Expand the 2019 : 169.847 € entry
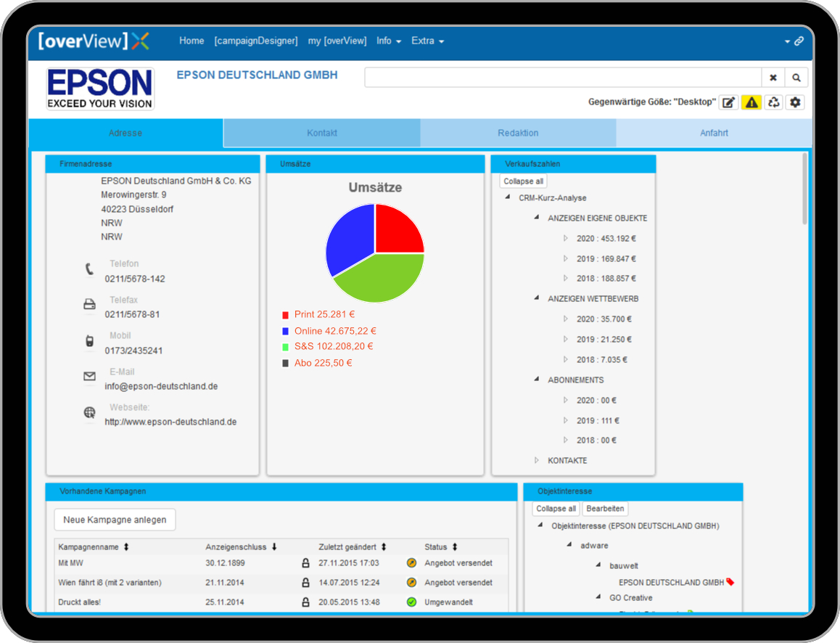Screen dimensions: 840x643 (x=565, y=259)
